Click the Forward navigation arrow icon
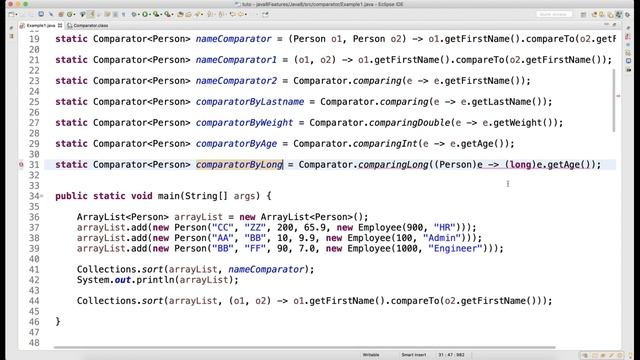Image resolution: width=640 pixels, height=360 pixels. (x=241, y=14)
